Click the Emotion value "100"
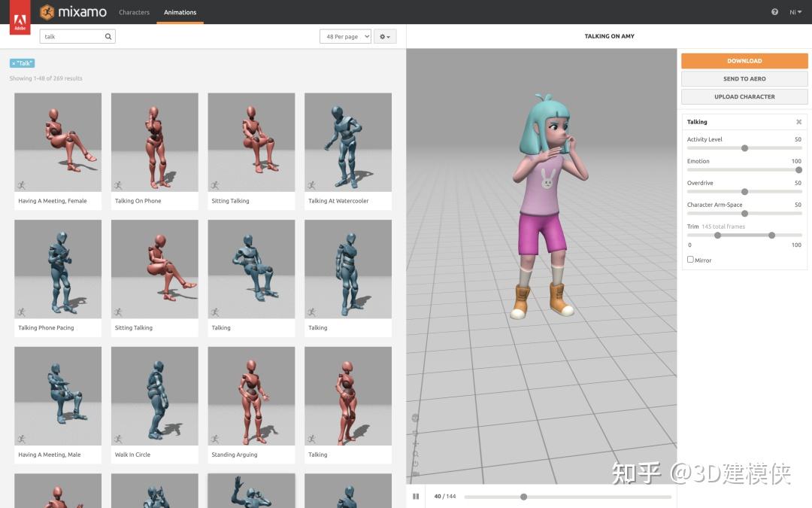The width and height of the screenshot is (812, 508). (x=796, y=161)
